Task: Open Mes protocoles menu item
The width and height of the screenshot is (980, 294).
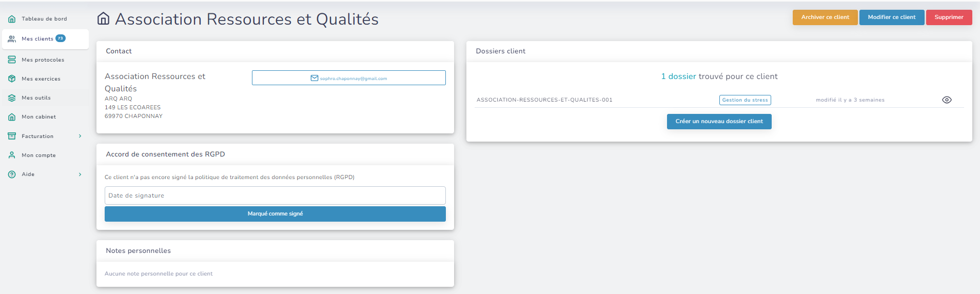Action: coord(43,60)
